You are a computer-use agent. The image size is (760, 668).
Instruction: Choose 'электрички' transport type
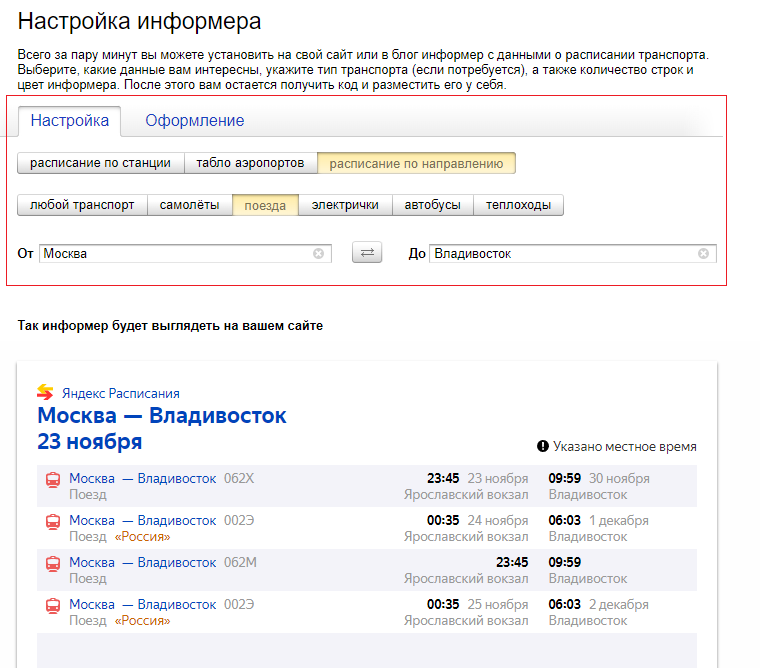345,205
